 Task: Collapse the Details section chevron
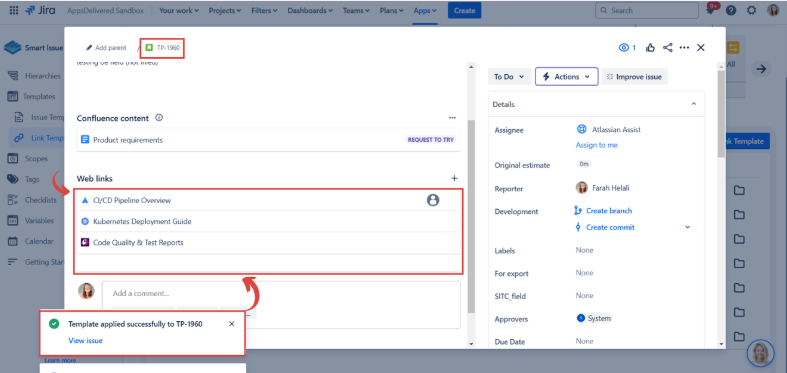[x=694, y=104]
